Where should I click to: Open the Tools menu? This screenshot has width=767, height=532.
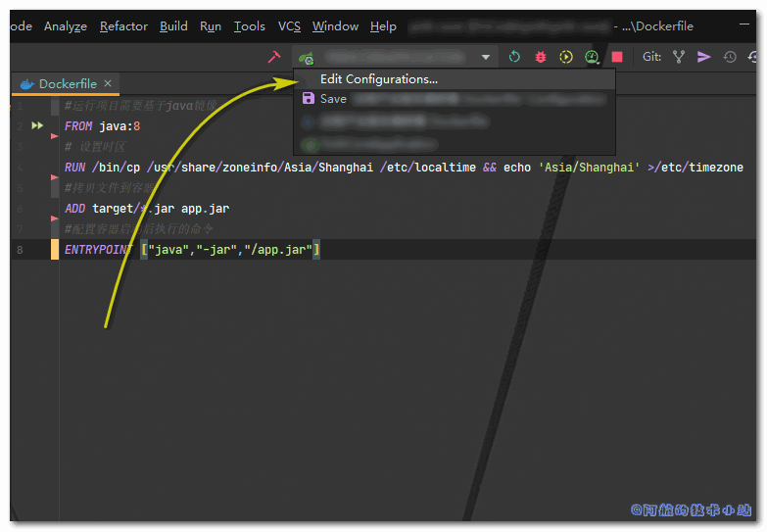[x=249, y=26]
